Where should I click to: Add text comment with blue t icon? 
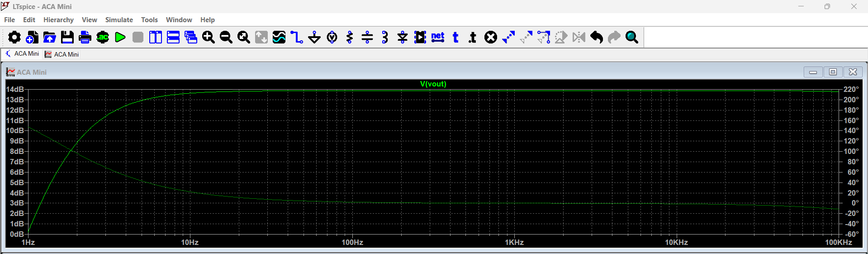click(455, 37)
